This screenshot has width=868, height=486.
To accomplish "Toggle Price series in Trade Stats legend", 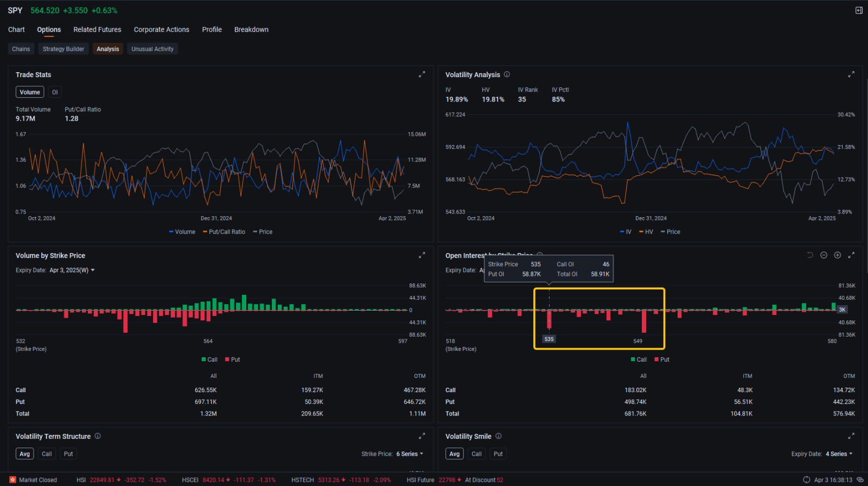I will (x=263, y=232).
